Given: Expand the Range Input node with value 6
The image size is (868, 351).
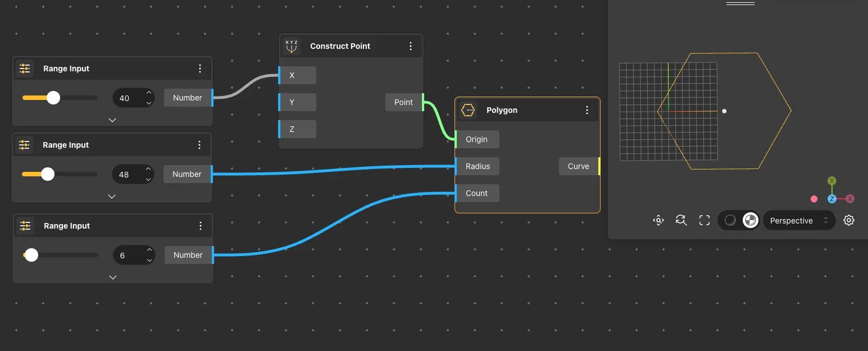Looking at the screenshot, I should click(113, 277).
